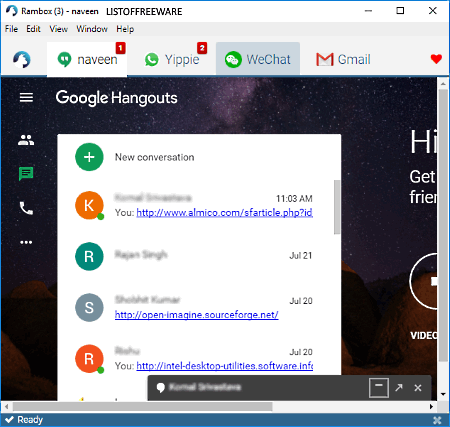Open the Phone calls icon
Viewport: 450px width, 427px height.
(x=26, y=208)
